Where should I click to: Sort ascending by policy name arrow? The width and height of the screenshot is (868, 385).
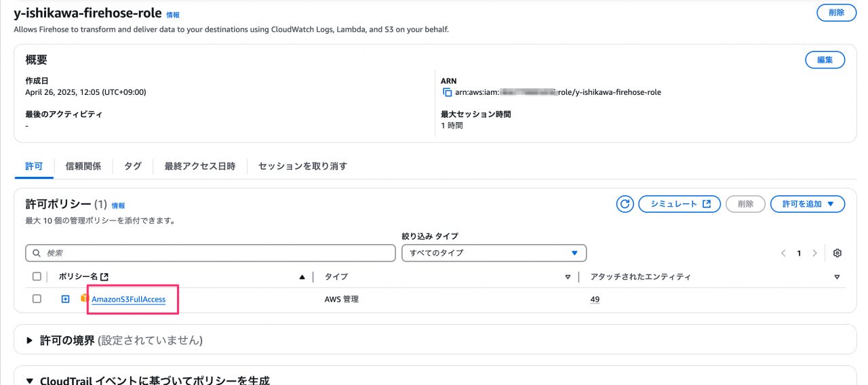302,277
